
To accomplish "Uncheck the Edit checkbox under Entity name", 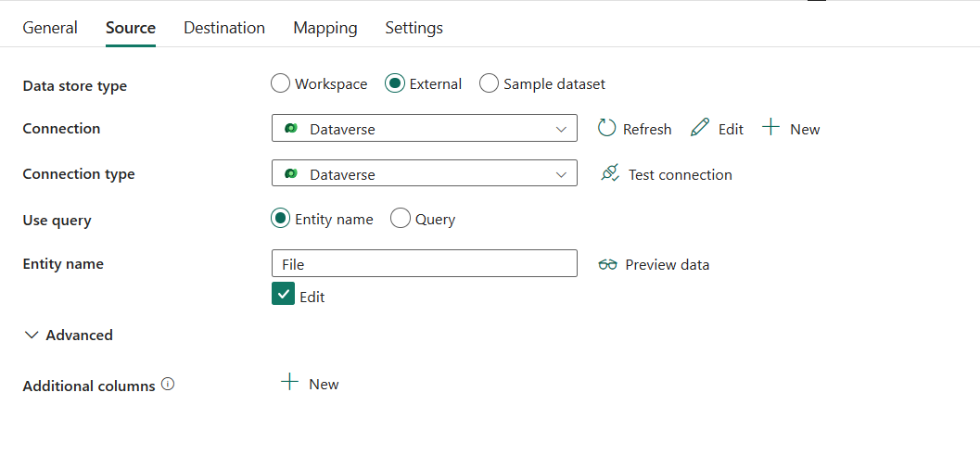I will 283,295.
